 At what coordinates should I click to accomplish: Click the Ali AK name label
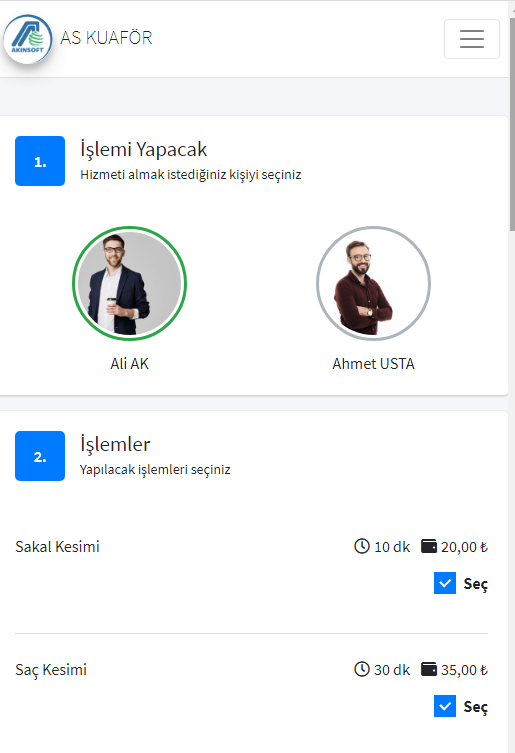coord(130,364)
